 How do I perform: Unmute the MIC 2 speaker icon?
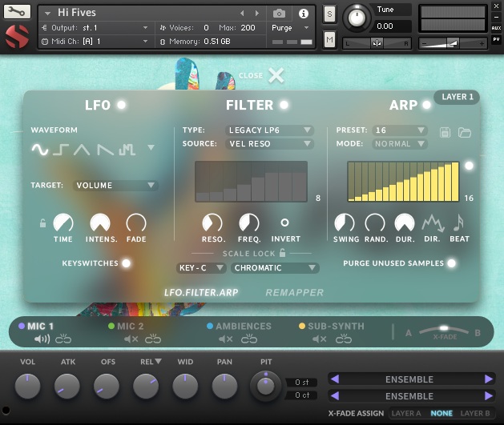(x=131, y=339)
